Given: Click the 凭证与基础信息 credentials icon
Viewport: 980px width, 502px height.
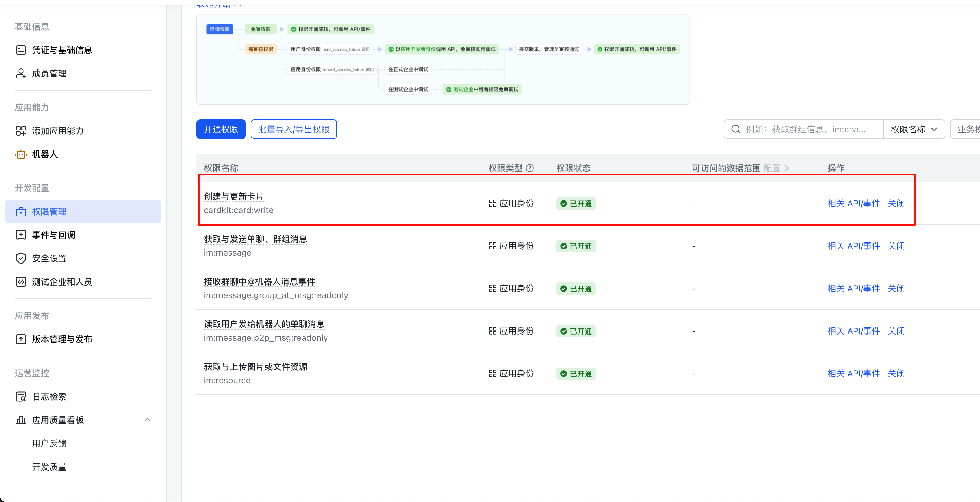Looking at the screenshot, I should point(21,50).
